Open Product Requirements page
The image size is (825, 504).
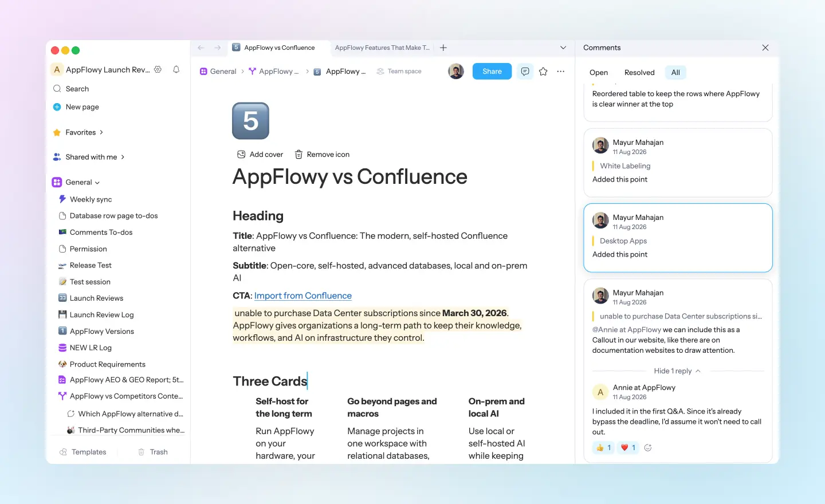(x=107, y=364)
